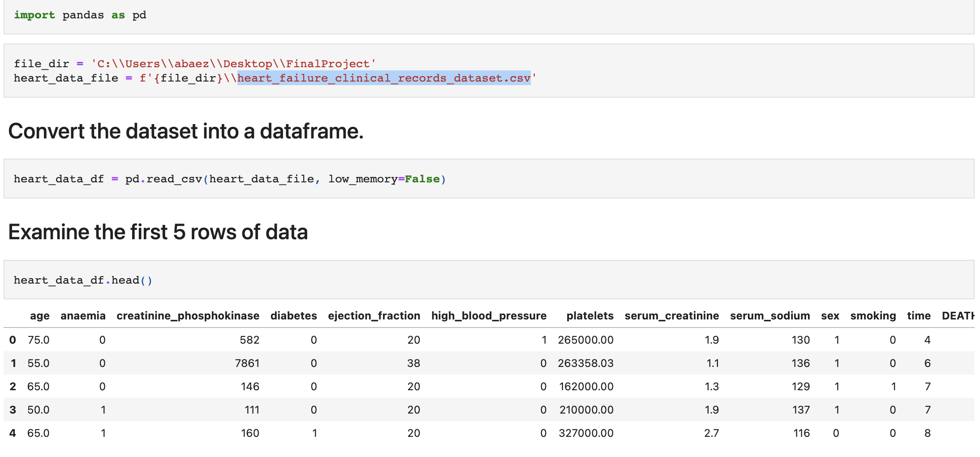Click creatinine_phosphokinase value 146
The width and height of the screenshot is (980, 457).
[x=250, y=387]
